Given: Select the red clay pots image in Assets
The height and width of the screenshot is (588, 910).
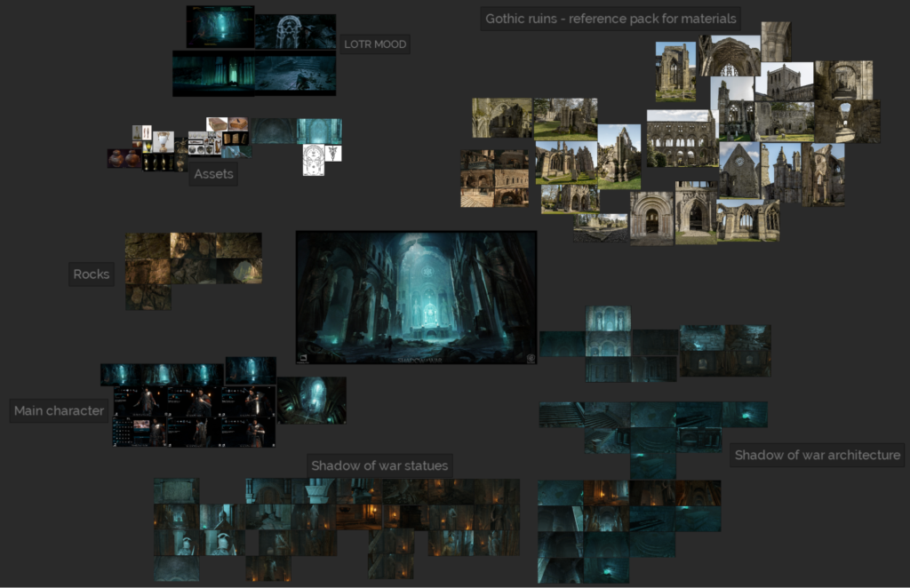Looking at the screenshot, I should click(x=124, y=158).
